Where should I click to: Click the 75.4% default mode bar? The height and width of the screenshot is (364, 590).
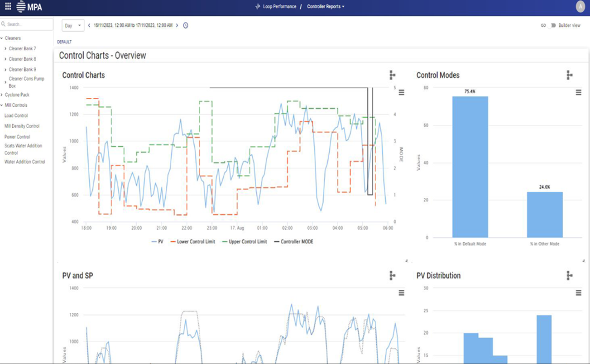pos(470,167)
